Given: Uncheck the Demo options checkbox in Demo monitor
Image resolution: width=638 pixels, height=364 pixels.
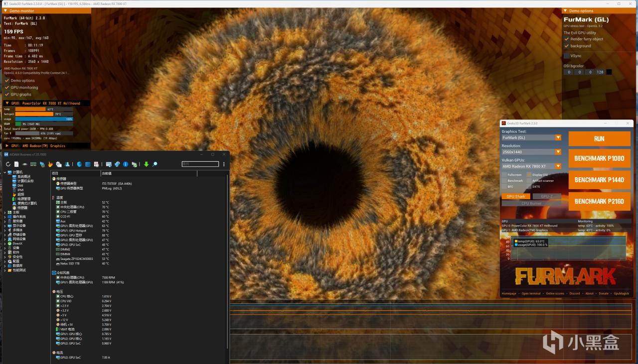Looking at the screenshot, I should [7, 81].
